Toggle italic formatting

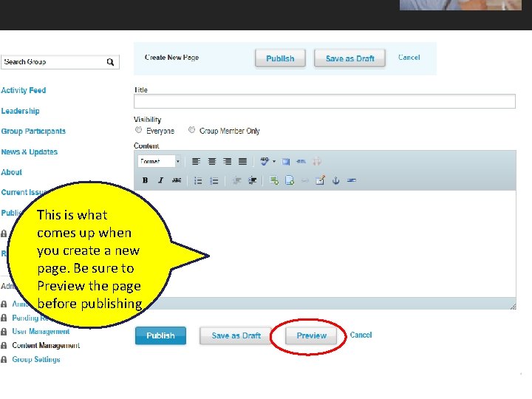coord(160,180)
